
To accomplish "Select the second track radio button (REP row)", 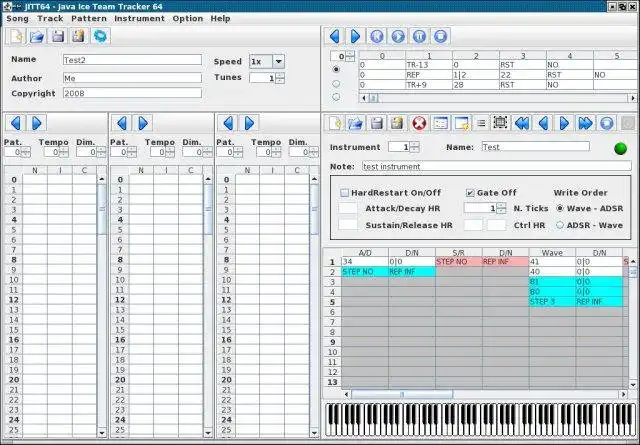I will pos(336,84).
